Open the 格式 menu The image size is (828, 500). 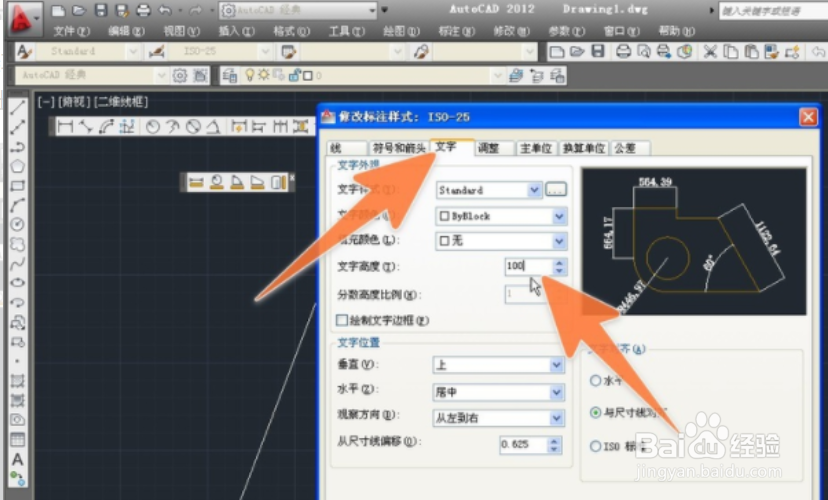coord(291,31)
